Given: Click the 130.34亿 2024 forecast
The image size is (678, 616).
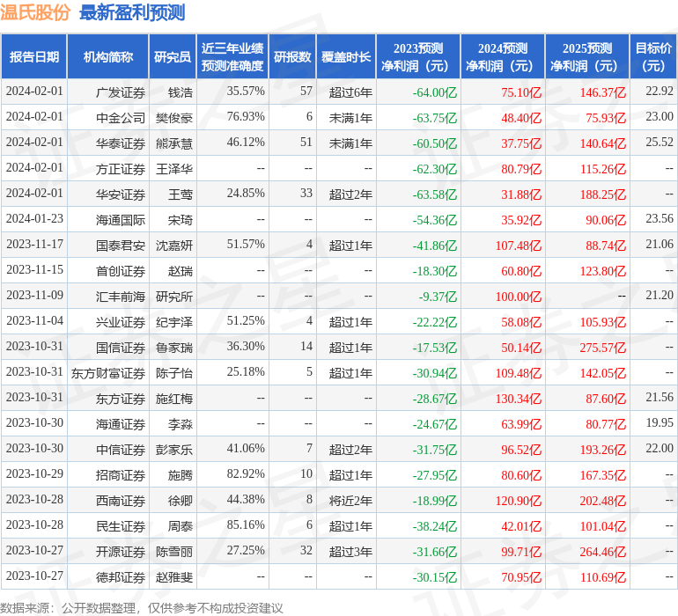Looking at the screenshot, I should [519, 398].
